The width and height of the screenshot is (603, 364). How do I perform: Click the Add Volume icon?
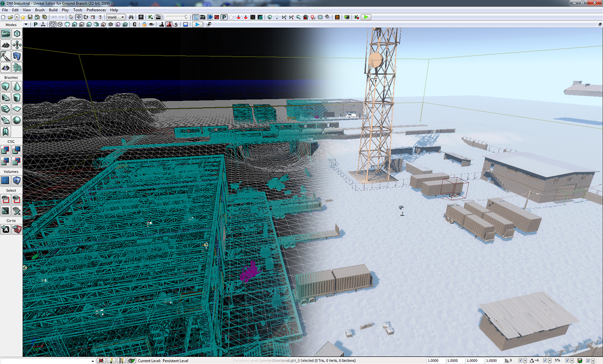(17, 180)
